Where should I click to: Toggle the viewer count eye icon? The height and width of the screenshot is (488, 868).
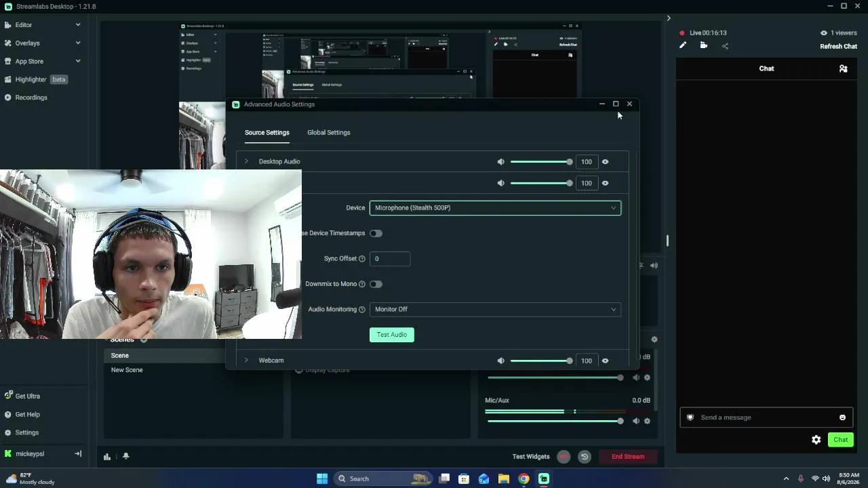click(x=824, y=33)
